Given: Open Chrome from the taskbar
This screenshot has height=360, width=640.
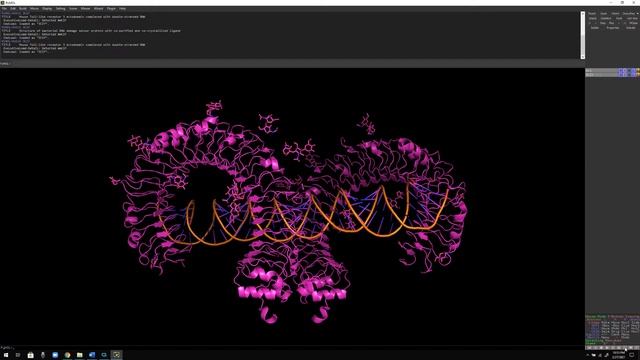Looking at the screenshot, I should click(67, 355).
